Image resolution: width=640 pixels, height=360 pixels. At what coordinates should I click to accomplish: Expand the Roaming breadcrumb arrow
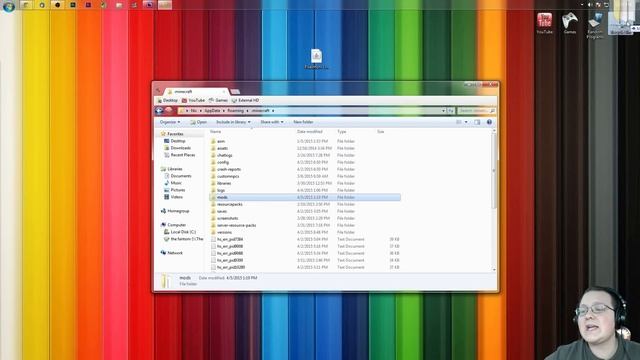(247, 111)
